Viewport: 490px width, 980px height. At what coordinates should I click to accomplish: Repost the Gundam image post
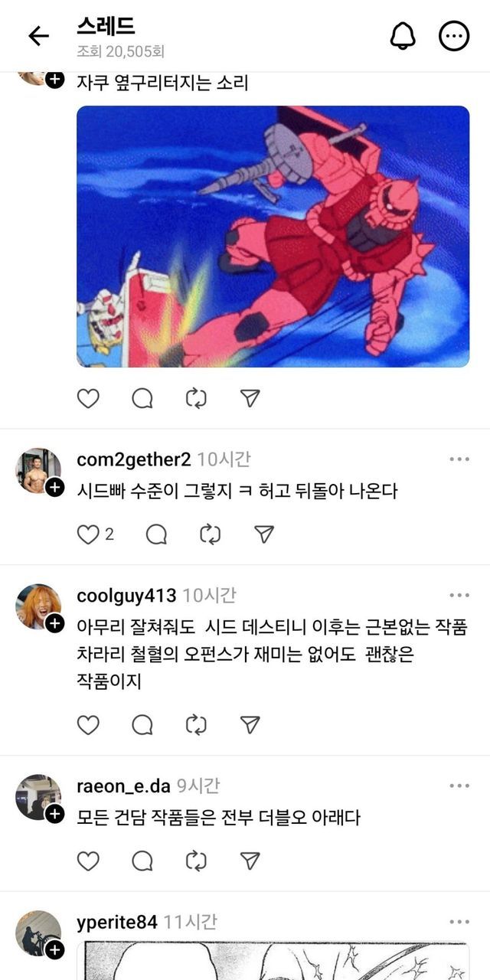click(197, 398)
